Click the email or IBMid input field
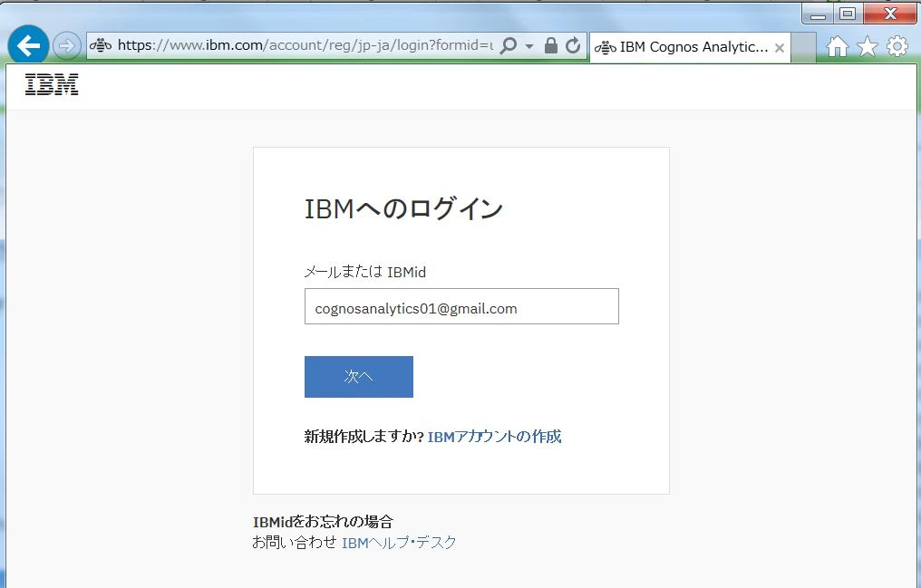Viewport: 921px width, 588px height. 461,306
